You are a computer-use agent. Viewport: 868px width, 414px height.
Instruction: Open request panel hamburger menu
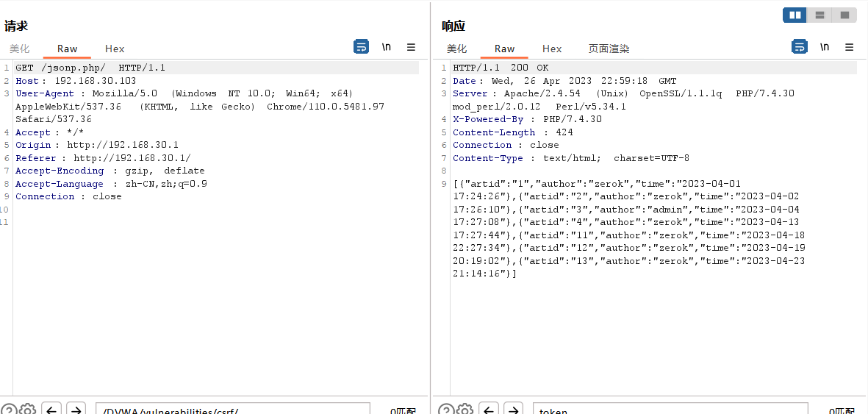(411, 47)
